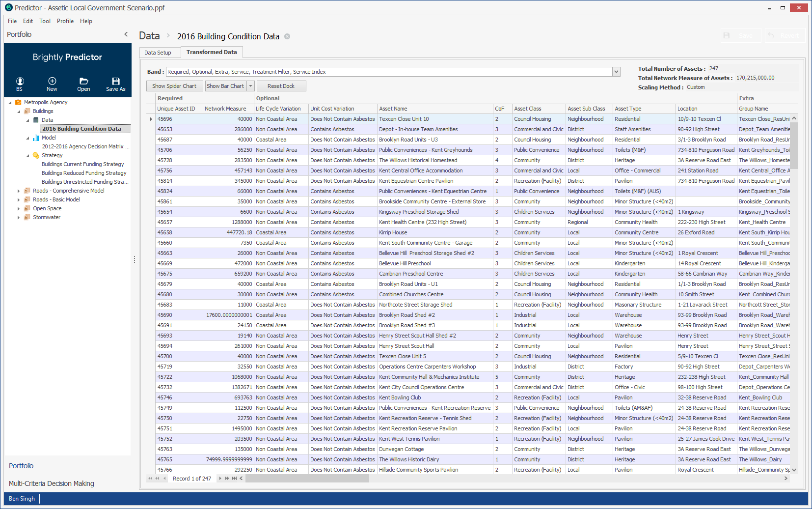Image resolution: width=812 pixels, height=509 pixels.
Task: Click the Open icon in the dark sidebar
Action: coord(83,84)
